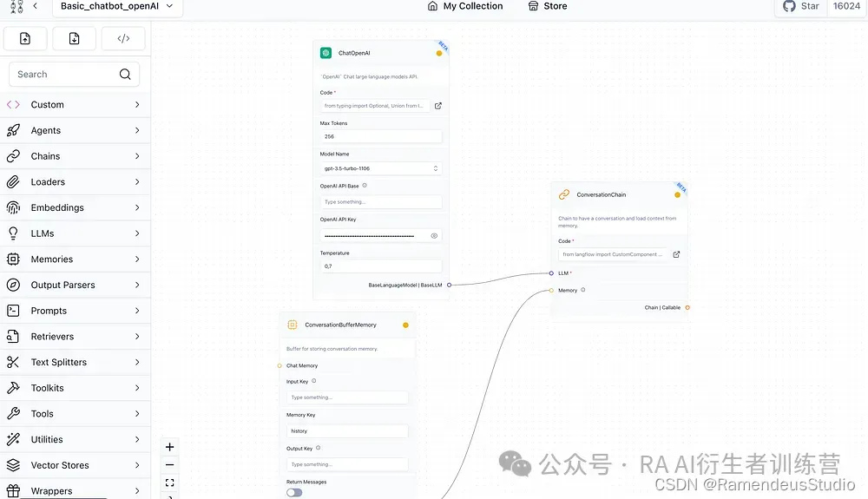Expand the Prompts category chevron
Viewport: 868px width, 499px height.
tap(137, 311)
